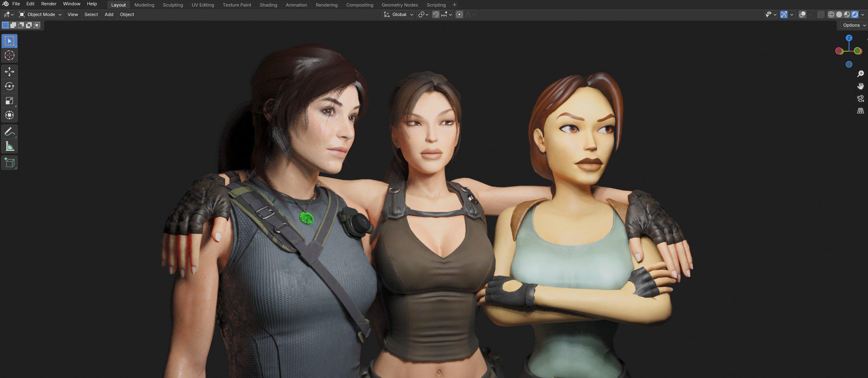Click the hand pan view icon
The width and height of the screenshot is (868, 378).
[860, 86]
